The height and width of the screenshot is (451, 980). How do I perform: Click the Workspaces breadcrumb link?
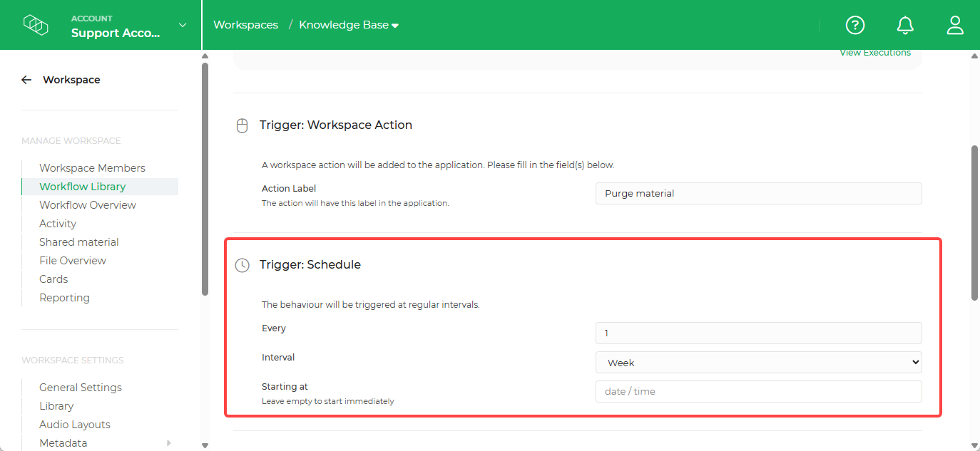246,25
